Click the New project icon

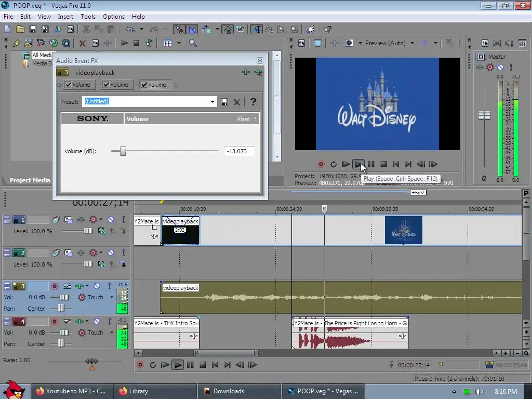(x=7, y=30)
